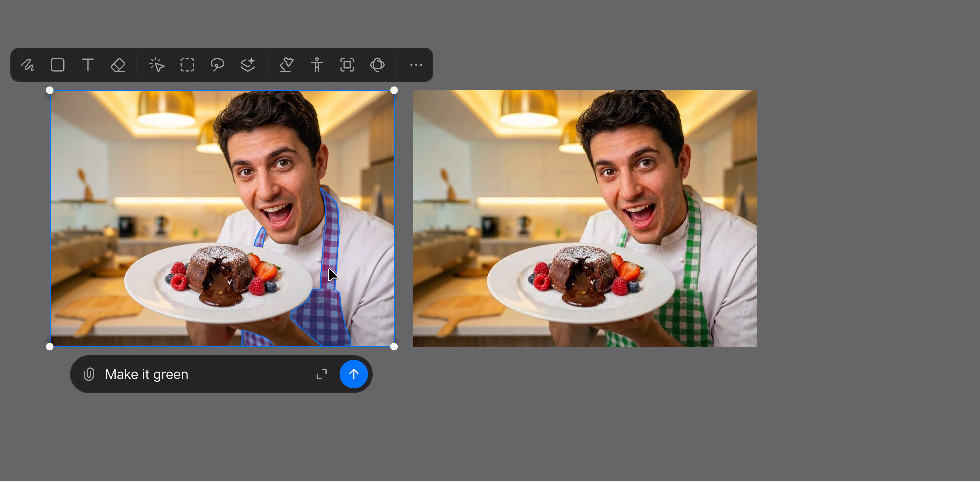980x482 pixels.
Task: Click the top-left resize handle of selected image
Action: (x=50, y=91)
